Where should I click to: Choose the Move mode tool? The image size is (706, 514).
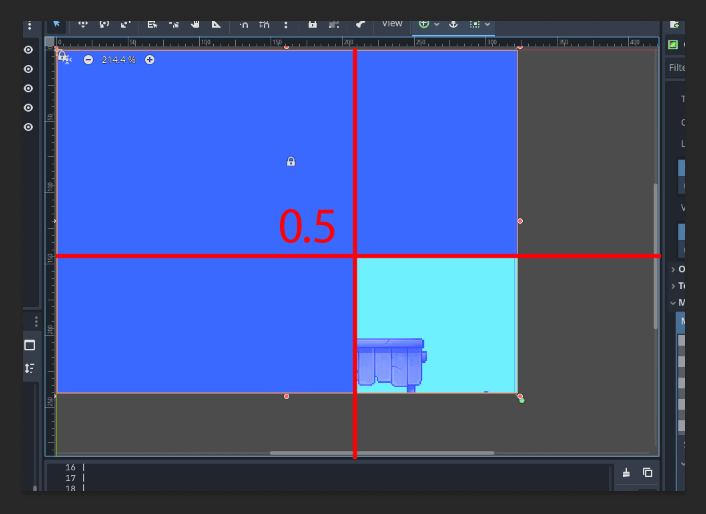pyautogui.click(x=83, y=24)
